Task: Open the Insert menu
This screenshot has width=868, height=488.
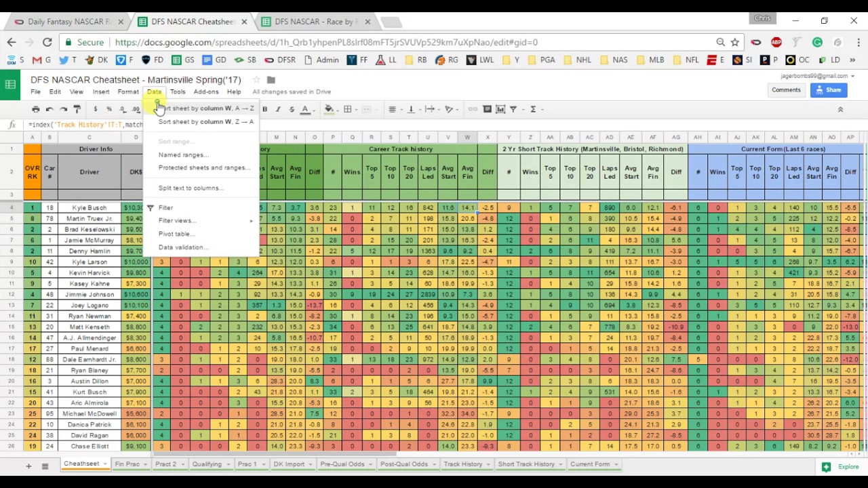Action: 101,91
